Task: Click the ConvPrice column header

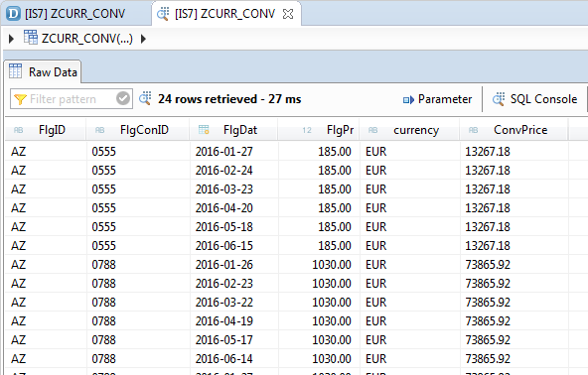Action: pyautogui.click(x=514, y=130)
